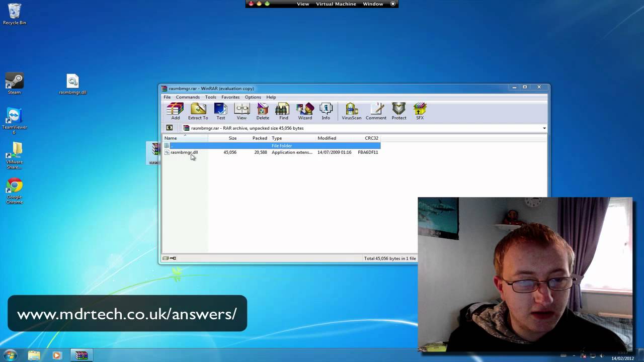Sort by the Name column header
This screenshot has width=644, height=362.
(x=185, y=138)
